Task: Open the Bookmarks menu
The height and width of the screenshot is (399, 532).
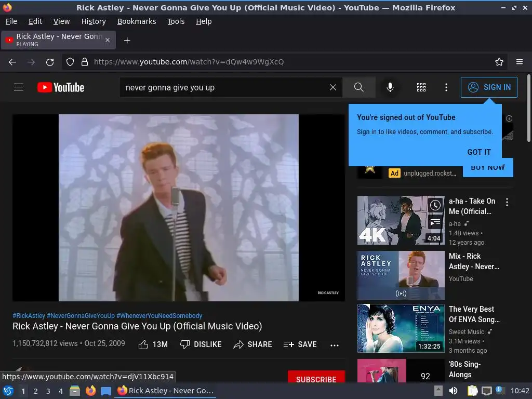Action: click(x=137, y=21)
